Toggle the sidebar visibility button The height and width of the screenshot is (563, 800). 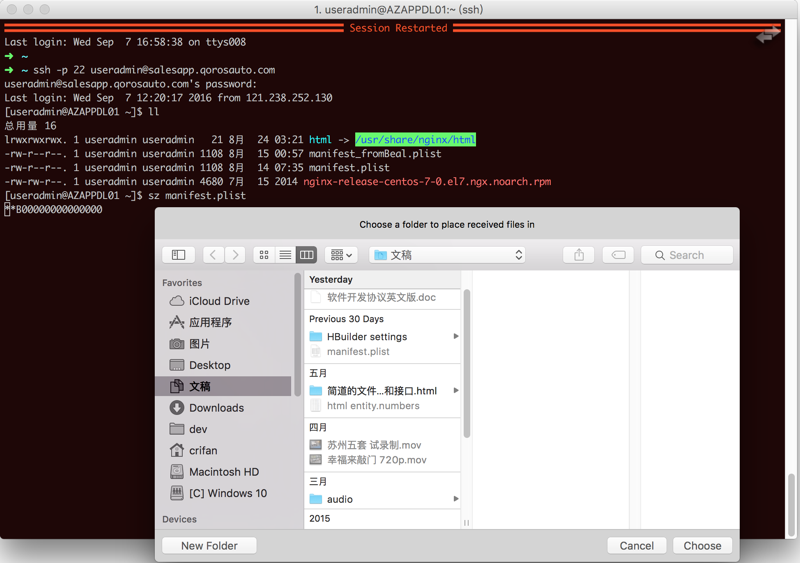pyautogui.click(x=179, y=255)
